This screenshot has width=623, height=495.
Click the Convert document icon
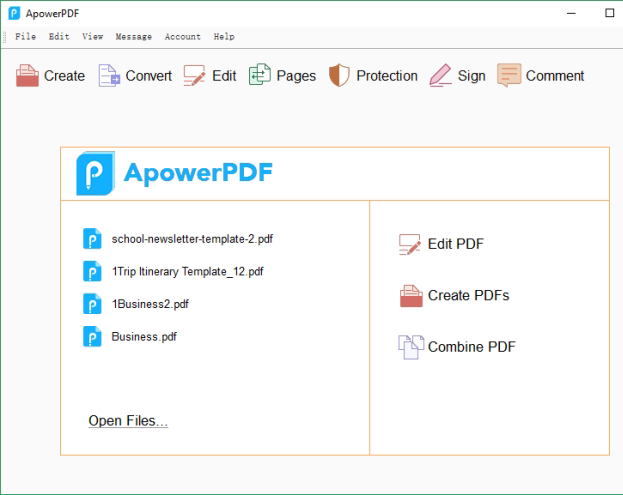point(109,75)
